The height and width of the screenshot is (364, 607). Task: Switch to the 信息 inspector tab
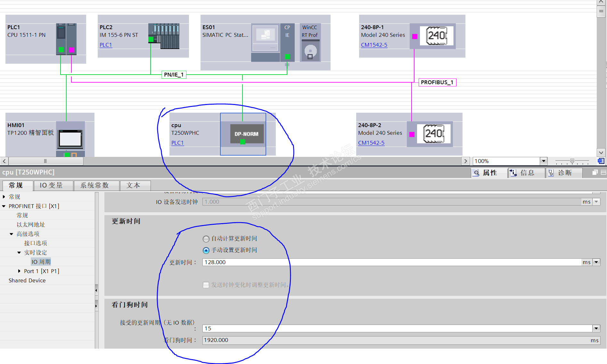click(x=527, y=173)
